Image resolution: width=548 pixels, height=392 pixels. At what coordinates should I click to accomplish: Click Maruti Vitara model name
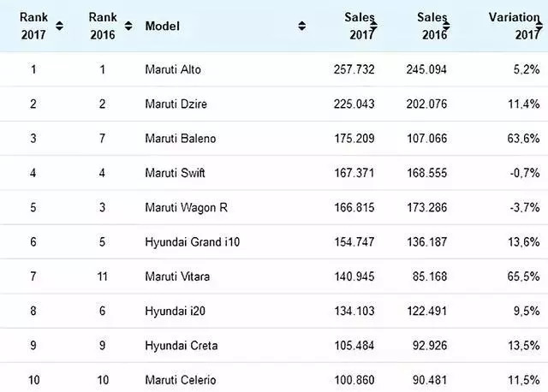(176, 276)
